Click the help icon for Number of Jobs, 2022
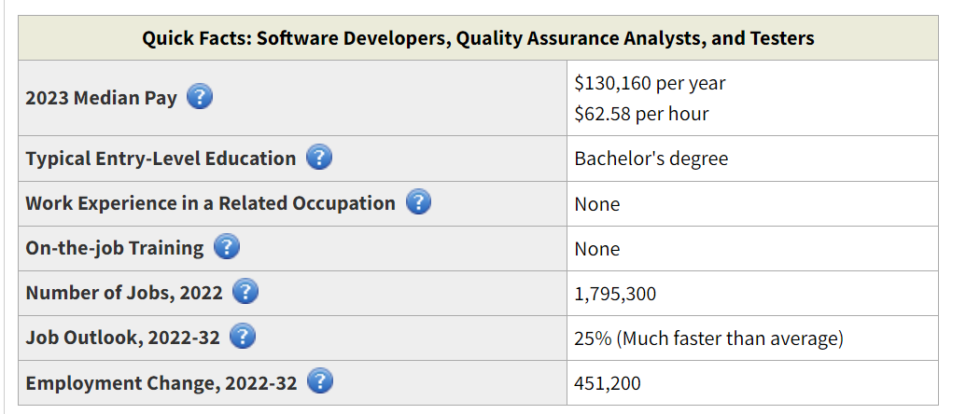The width and height of the screenshot is (980, 414). coord(245,292)
